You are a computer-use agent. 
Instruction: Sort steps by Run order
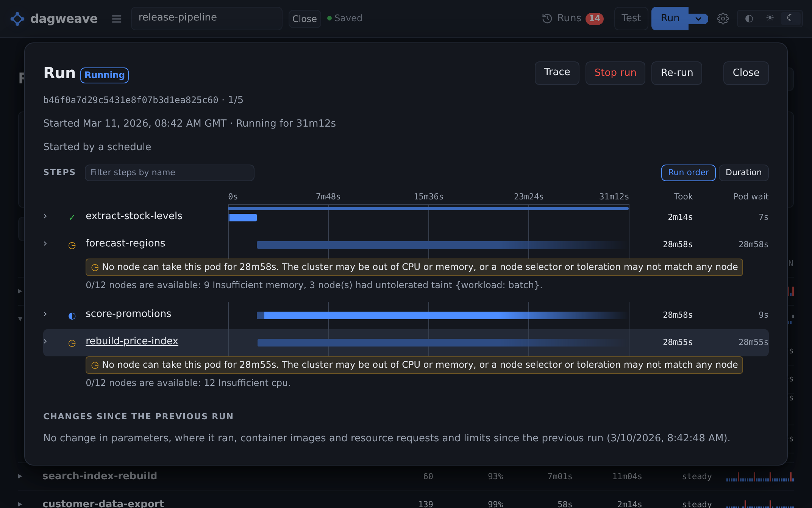[688, 172]
